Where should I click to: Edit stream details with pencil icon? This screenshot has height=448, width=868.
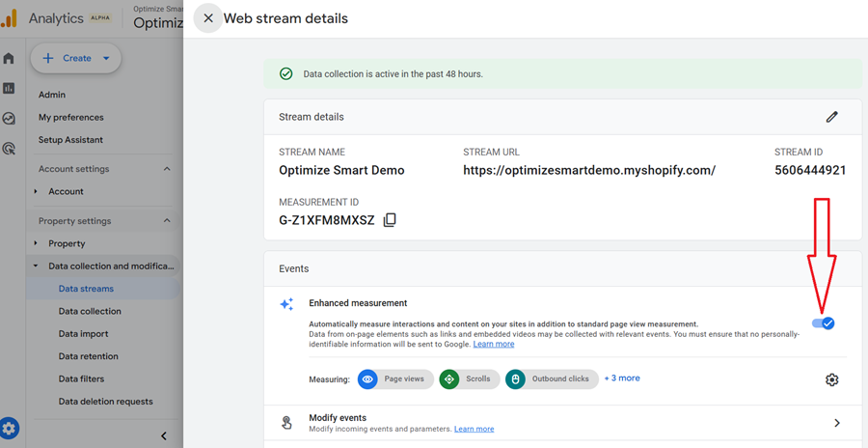coord(831,117)
